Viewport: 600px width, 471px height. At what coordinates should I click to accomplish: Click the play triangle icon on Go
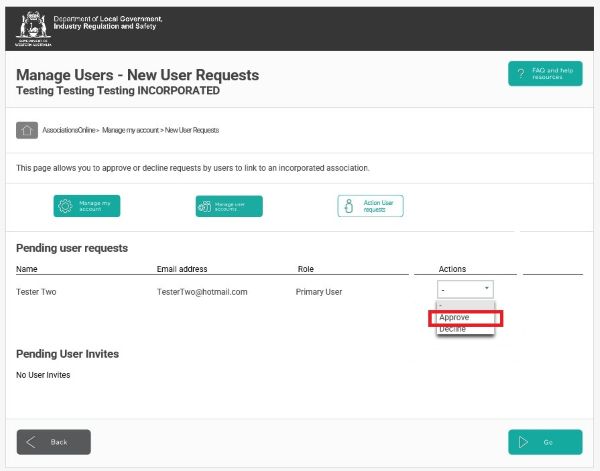pos(523,442)
